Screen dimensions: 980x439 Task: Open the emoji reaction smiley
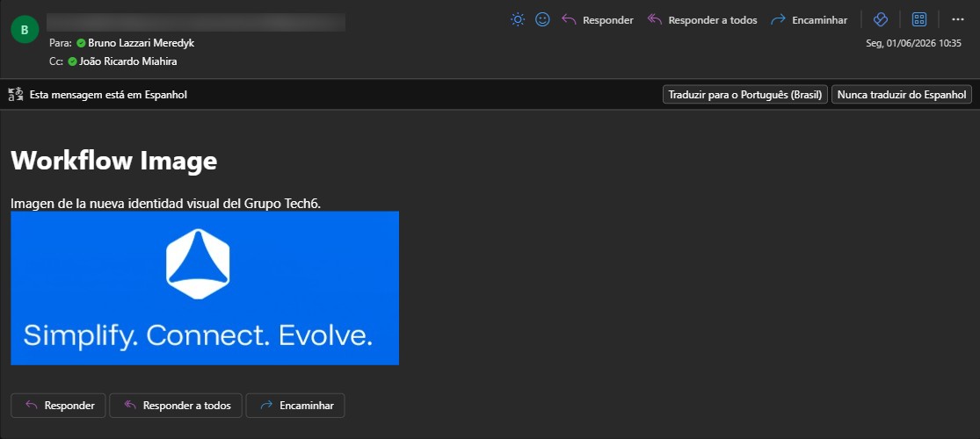tap(542, 20)
